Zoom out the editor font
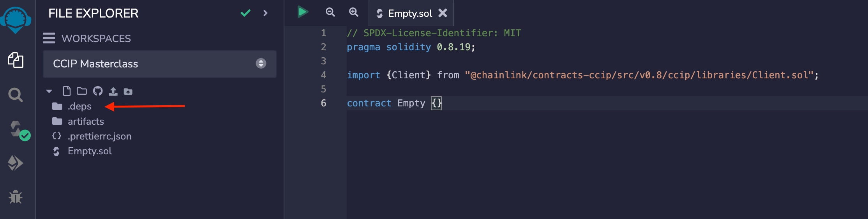868x219 pixels. coord(330,12)
